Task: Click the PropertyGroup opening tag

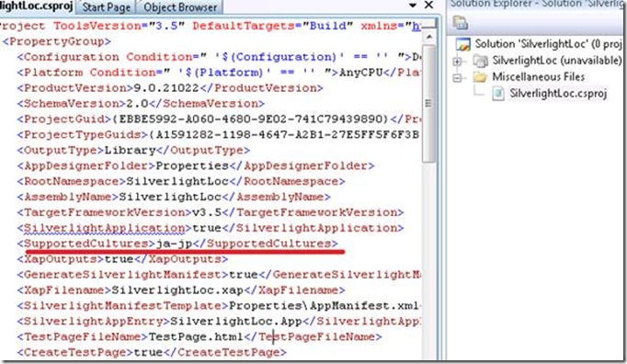Action: [57, 41]
